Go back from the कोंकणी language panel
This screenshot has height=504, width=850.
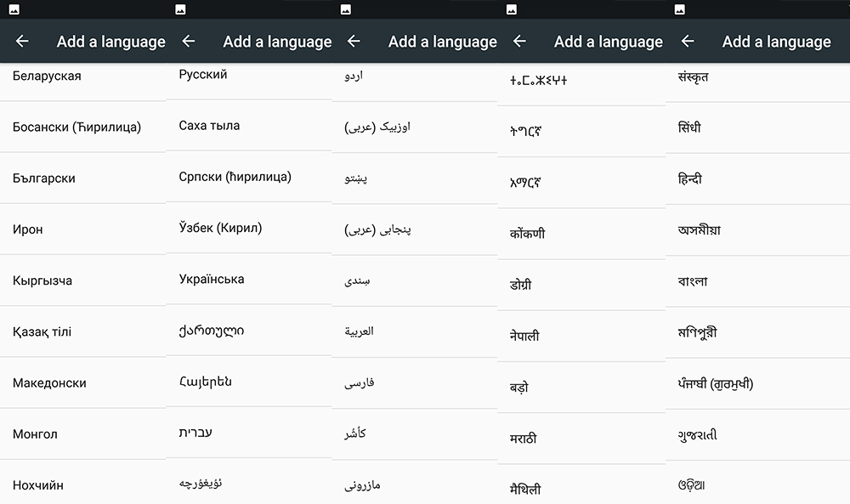click(x=519, y=42)
